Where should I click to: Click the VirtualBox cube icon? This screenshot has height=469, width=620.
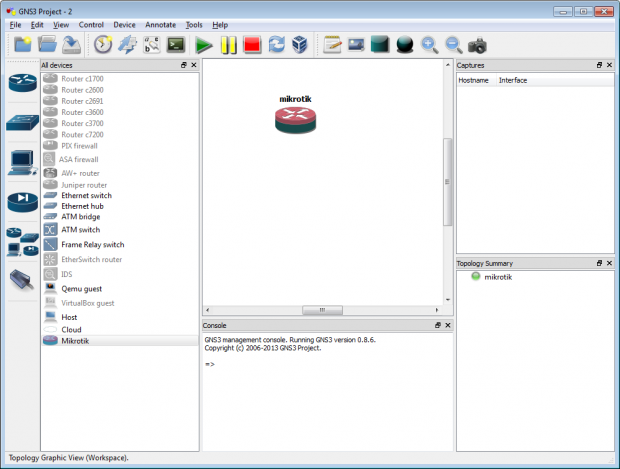300,44
